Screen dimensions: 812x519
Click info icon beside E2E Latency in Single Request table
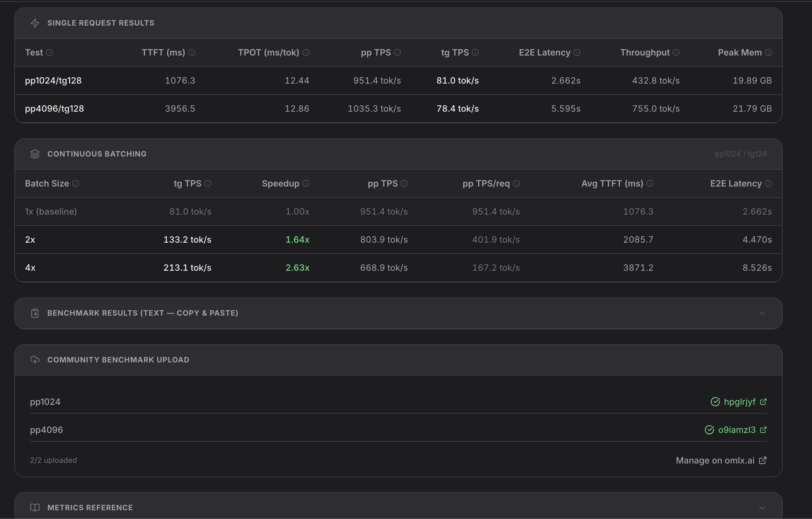pos(577,52)
